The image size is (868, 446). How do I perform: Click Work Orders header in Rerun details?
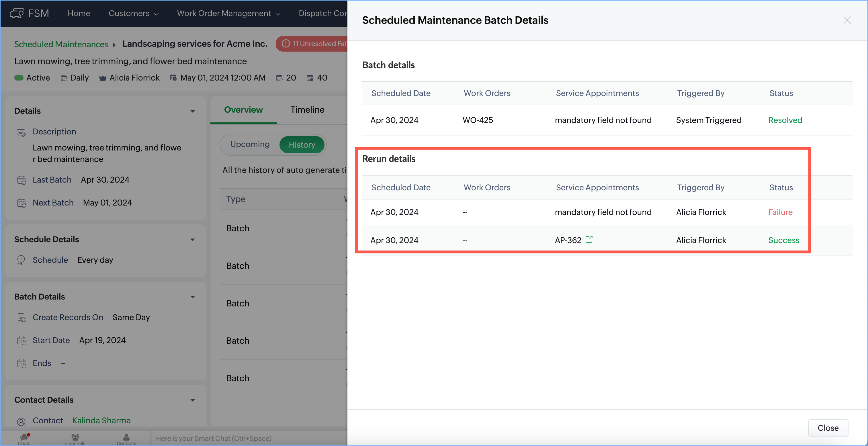(487, 188)
